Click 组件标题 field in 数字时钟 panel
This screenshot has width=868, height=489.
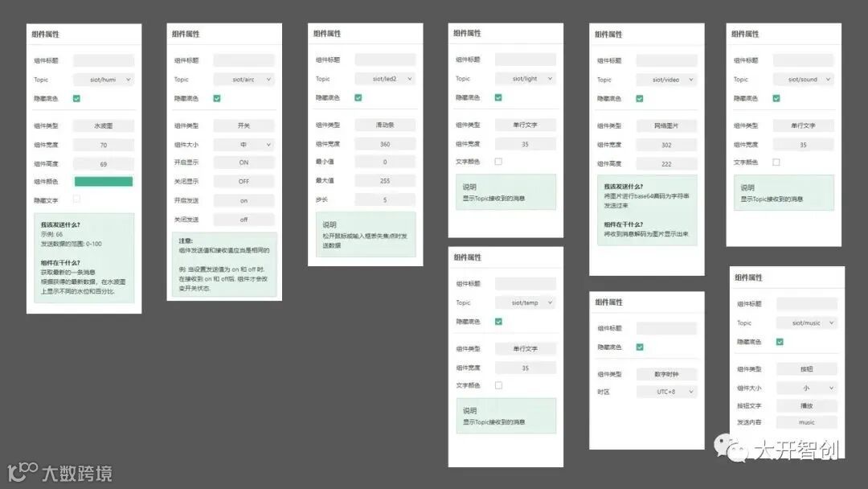tap(666, 328)
